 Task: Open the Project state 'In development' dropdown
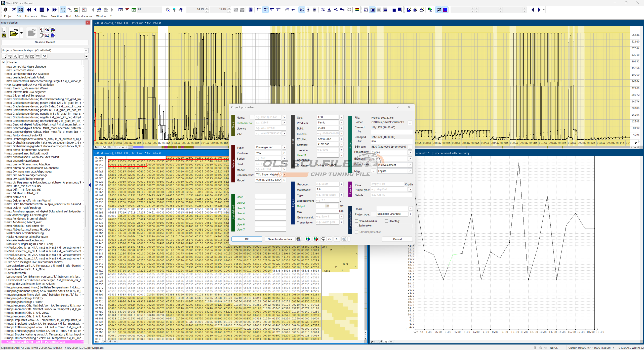[x=410, y=165]
